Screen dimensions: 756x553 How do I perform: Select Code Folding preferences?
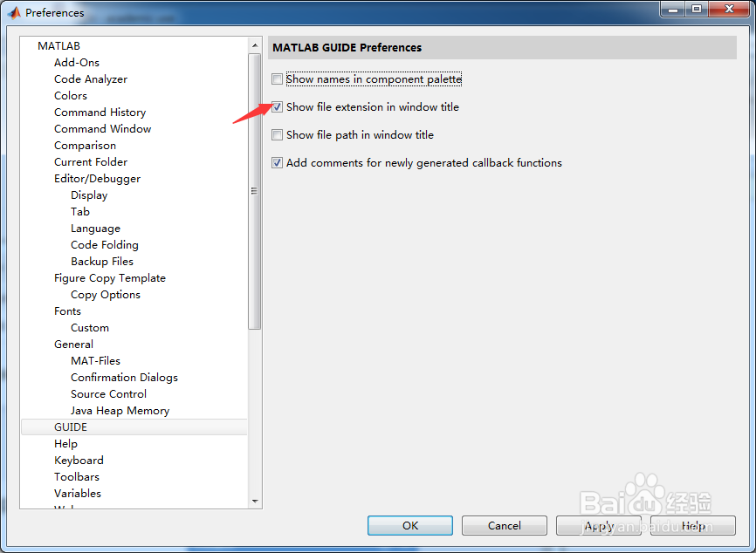(105, 245)
